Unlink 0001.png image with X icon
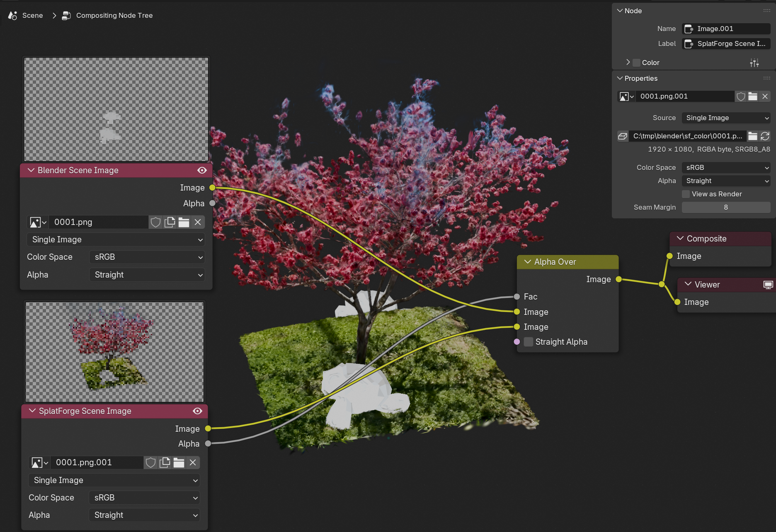The height and width of the screenshot is (532, 776). coord(198,222)
